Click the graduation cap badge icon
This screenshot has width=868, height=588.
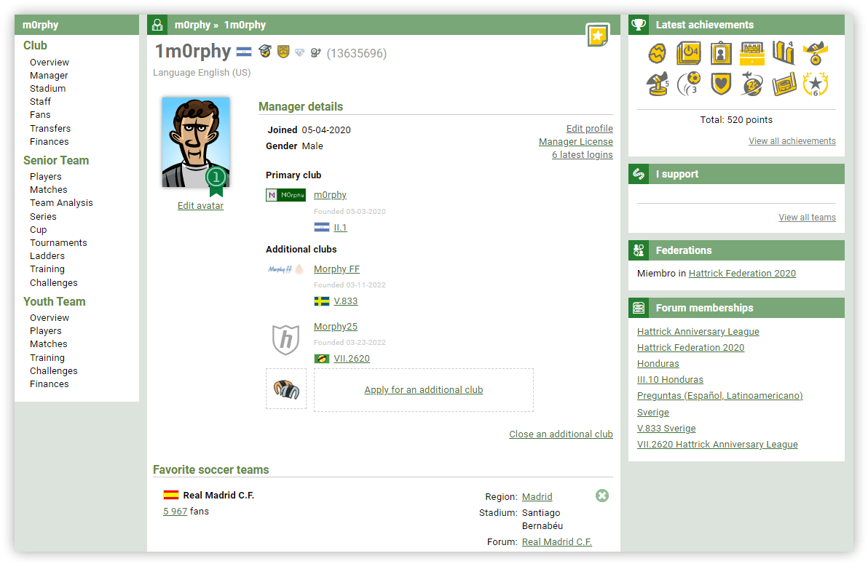click(265, 52)
